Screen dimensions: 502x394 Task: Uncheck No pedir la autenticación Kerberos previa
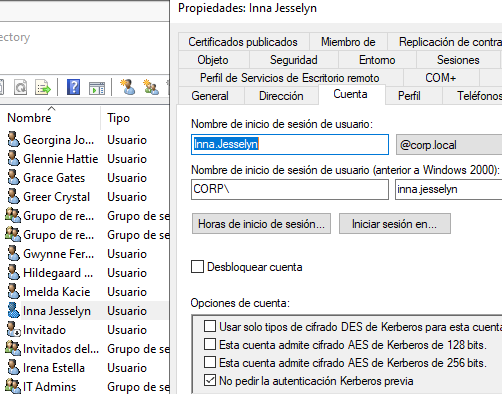click(x=210, y=380)
